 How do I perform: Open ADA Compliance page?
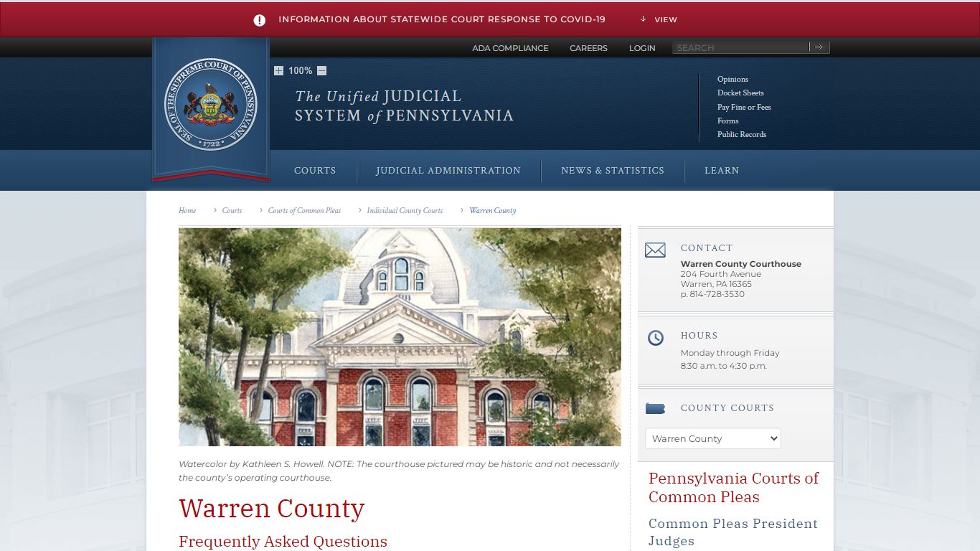(510, 48)
